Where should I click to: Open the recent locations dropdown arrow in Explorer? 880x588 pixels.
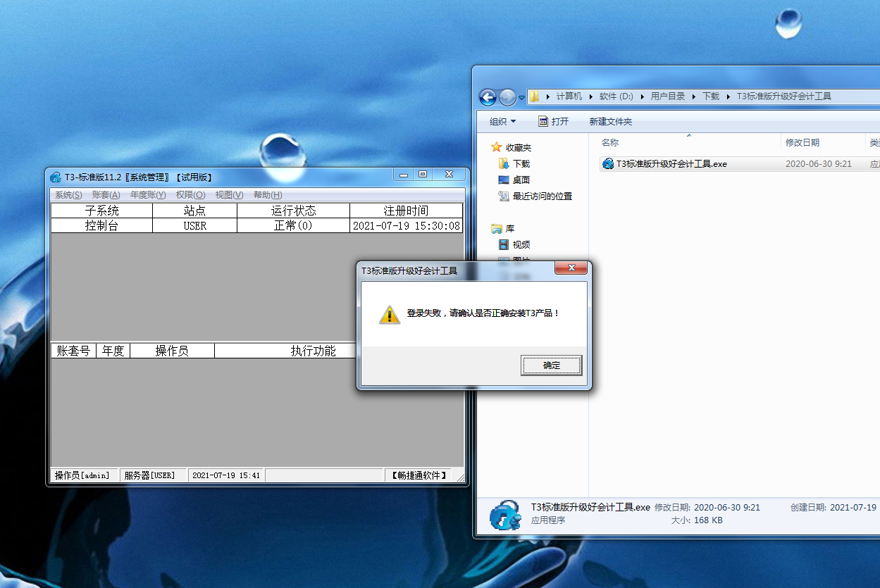tap(521, 97)
